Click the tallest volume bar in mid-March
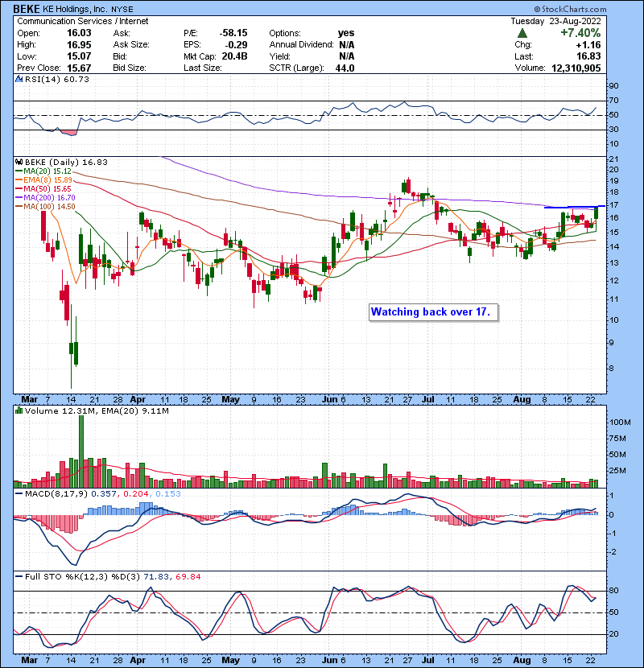 81,452
